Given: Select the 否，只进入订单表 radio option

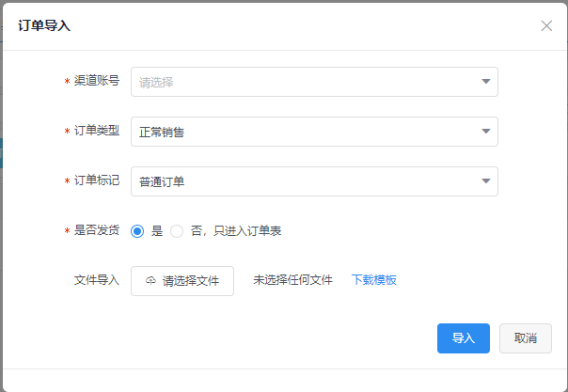Looking at the screenshot, I should [x=177, y=231].
